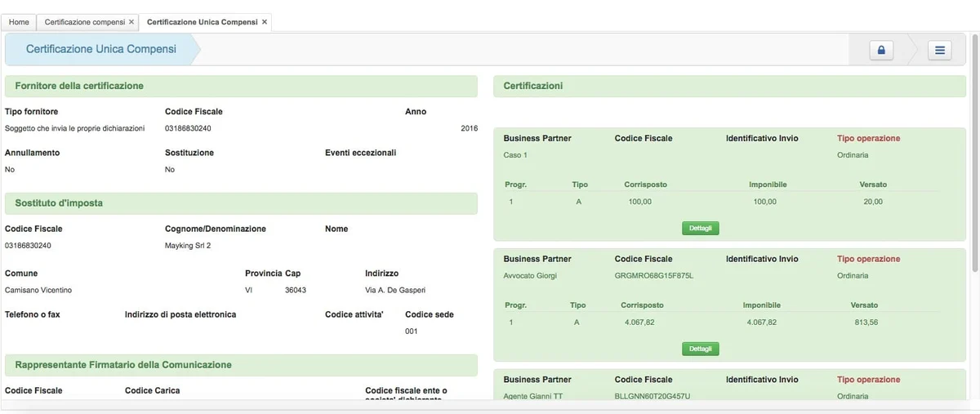Click the Cap value 36043
980x414 pixels.
pyautogui.click(x=296, y=290)
